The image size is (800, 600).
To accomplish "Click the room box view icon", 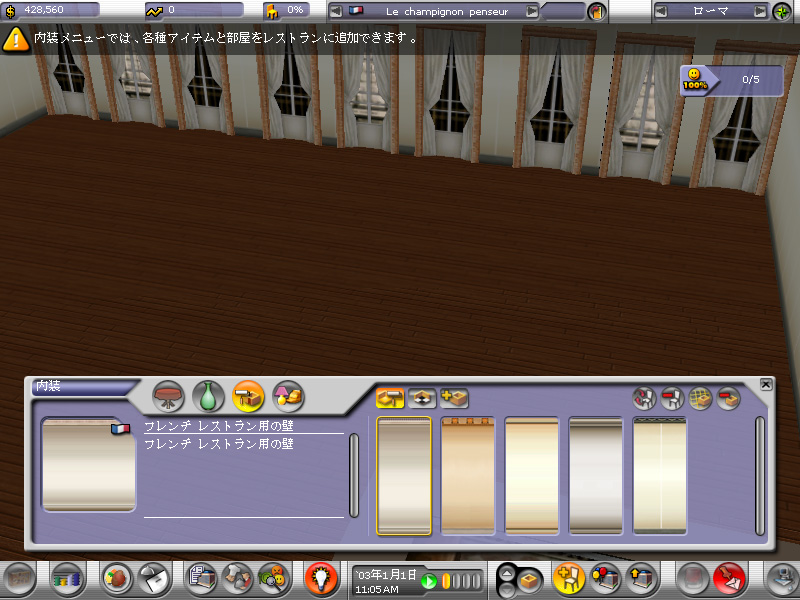I will 529,581.
